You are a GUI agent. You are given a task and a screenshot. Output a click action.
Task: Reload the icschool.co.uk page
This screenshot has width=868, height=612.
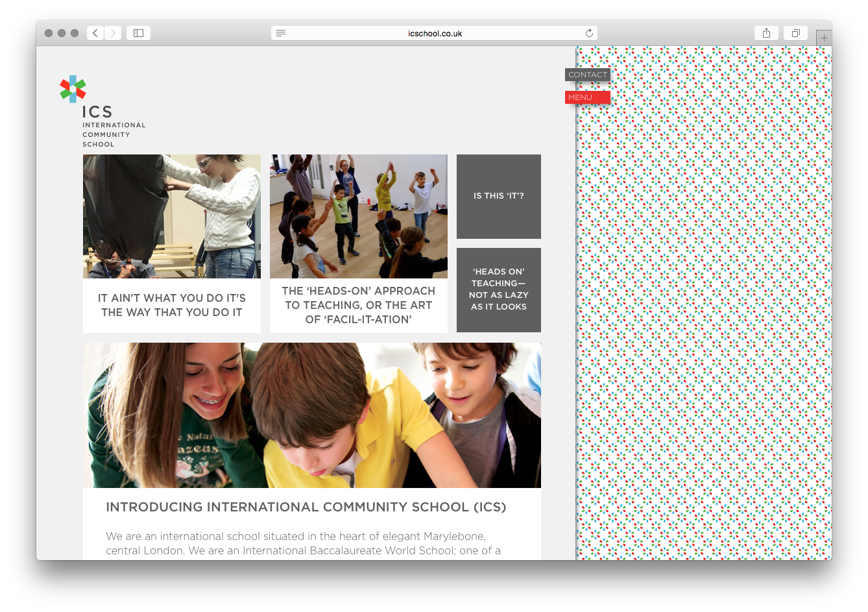pyautogui.click(x=588, y=32)
